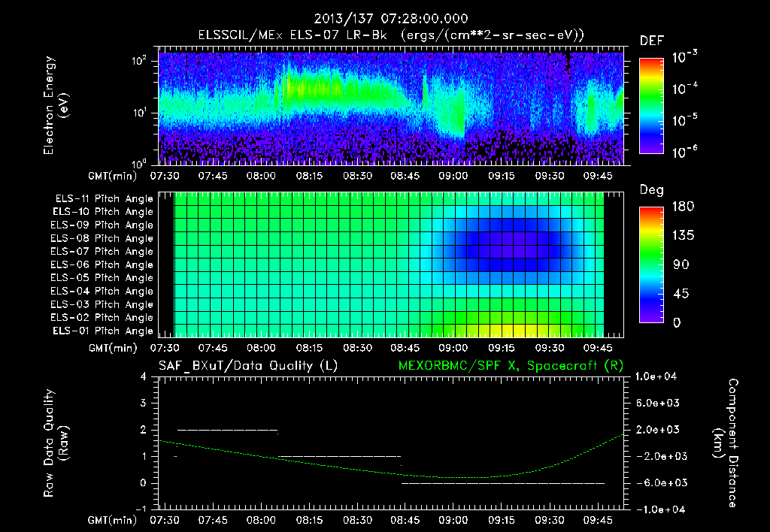Click 'GMT(min)' label under the pitch angle panel
The height and width of the screenshot is (532, 770).
113,348
